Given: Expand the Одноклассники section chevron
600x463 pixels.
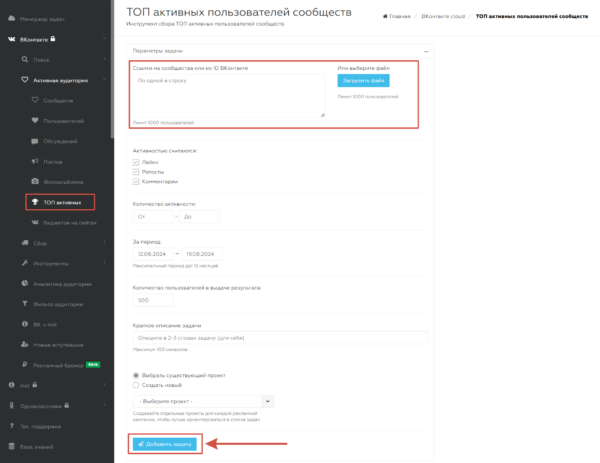Looking at the screenshot, I should [x=104, y=405].
